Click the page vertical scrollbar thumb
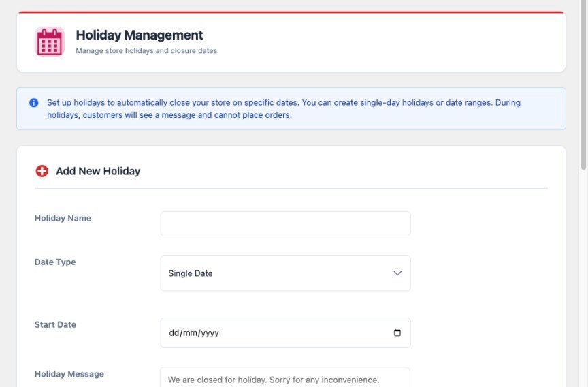This screenshot has width=588, height=387. coord(583,84)
